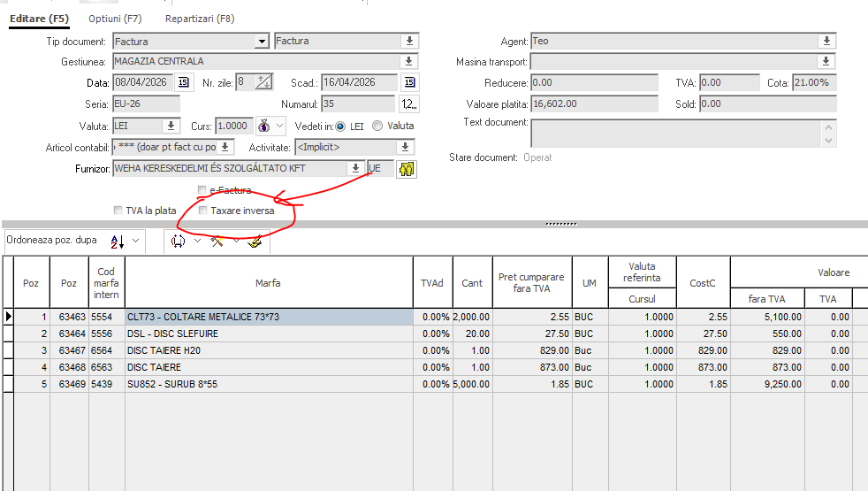
Task: Click the blue-red refresh cycle toolbar icon
Action: click(x=179, y=241)
